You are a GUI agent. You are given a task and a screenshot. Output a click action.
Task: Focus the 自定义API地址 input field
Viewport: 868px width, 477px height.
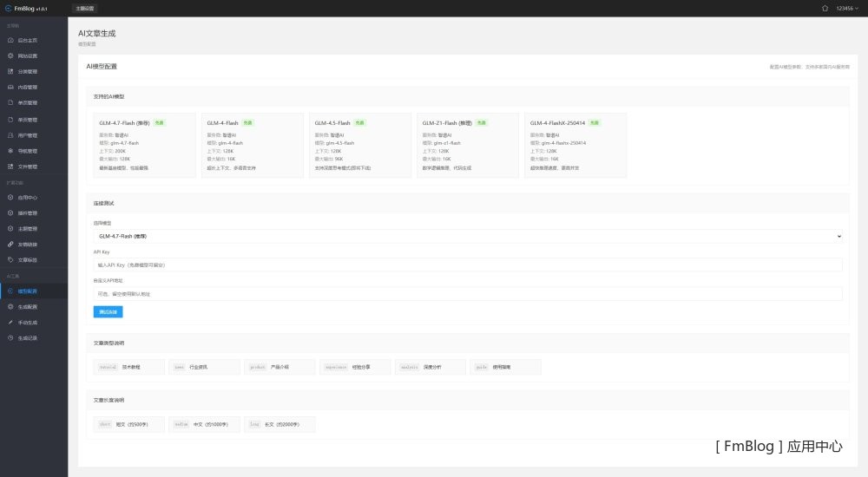point(468,294)
